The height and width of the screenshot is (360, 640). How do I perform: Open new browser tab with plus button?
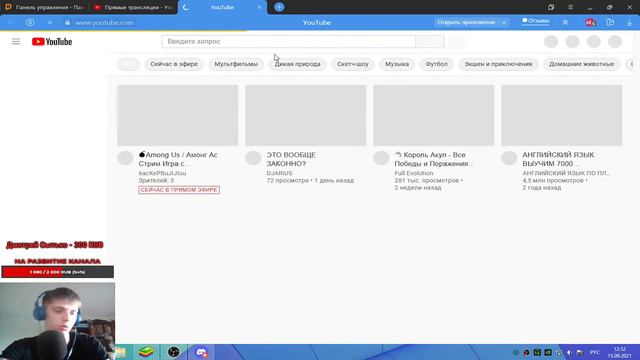[279, 7]
